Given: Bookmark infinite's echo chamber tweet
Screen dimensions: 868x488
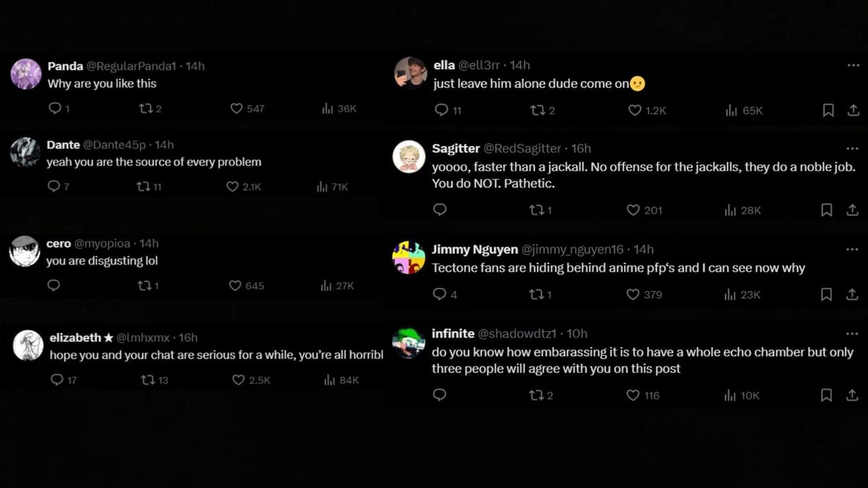Looking at the screenshot, I should click(827, 395).
